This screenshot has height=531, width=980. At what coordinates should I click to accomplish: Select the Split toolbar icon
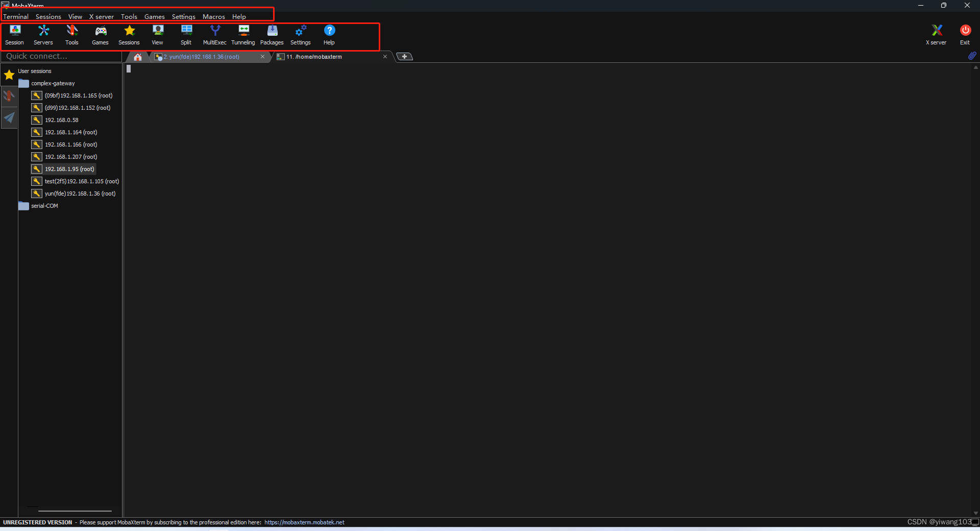186,35
